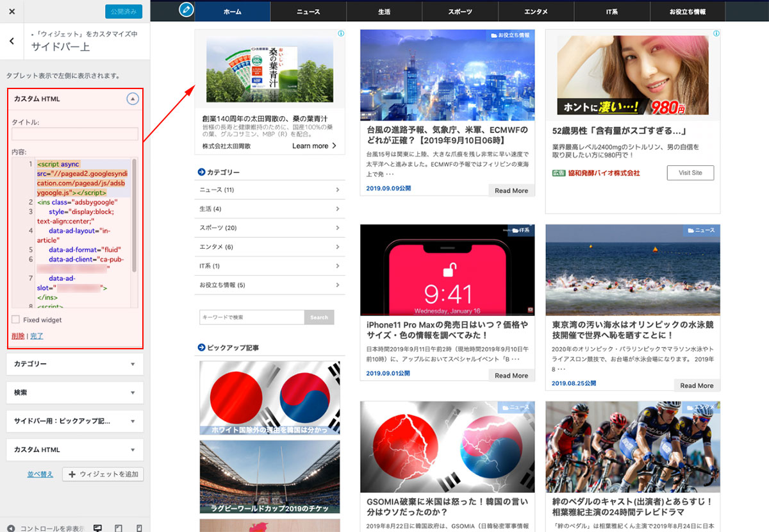Click into the タイトル input field
Viewport: 769px width, 532px height.
(x=75, y=134)
